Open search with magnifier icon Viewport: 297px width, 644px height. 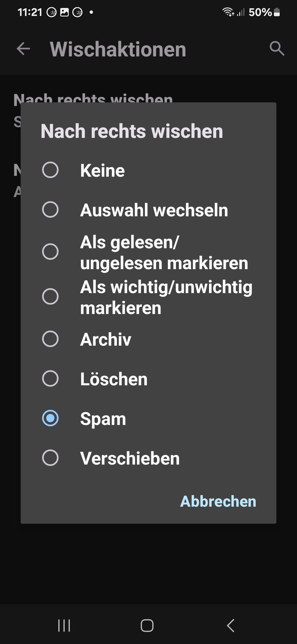point(277,49)
